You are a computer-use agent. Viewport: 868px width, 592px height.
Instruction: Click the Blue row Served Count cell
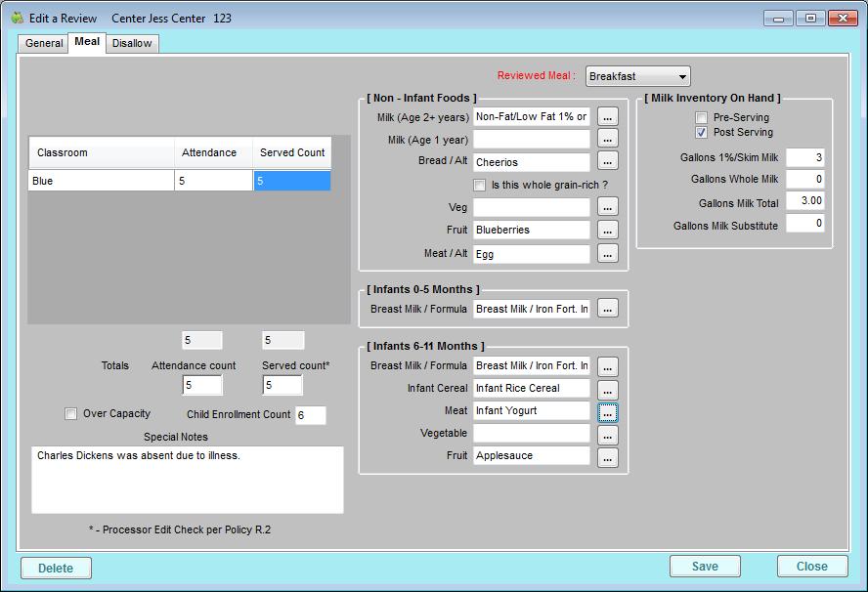click(291, 181)
